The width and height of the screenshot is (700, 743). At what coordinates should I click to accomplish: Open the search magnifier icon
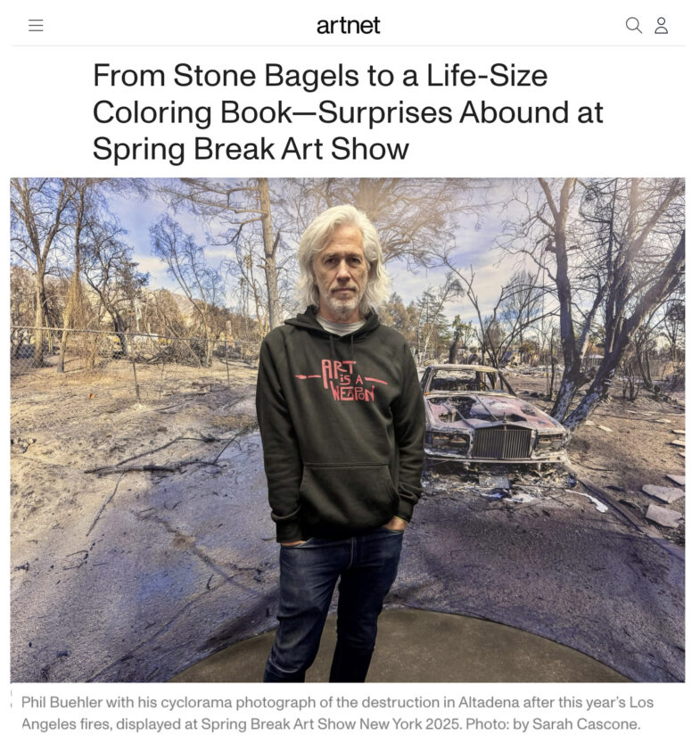(x=634, y=25)
